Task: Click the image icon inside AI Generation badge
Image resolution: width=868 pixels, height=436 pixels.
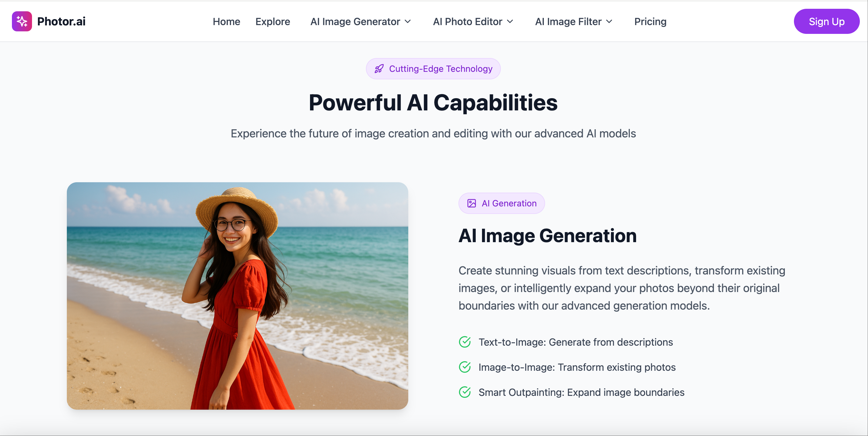Action: (472, 203)
